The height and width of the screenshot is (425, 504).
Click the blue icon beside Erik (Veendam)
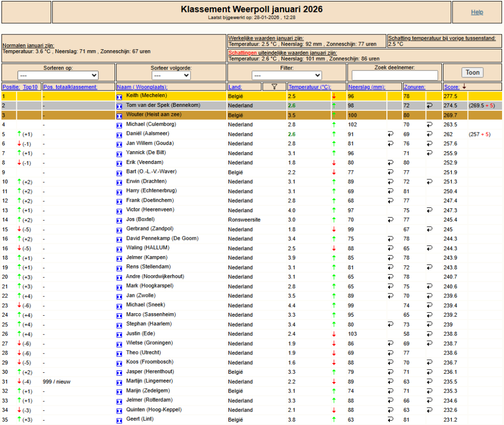click(x=119, y=163)
